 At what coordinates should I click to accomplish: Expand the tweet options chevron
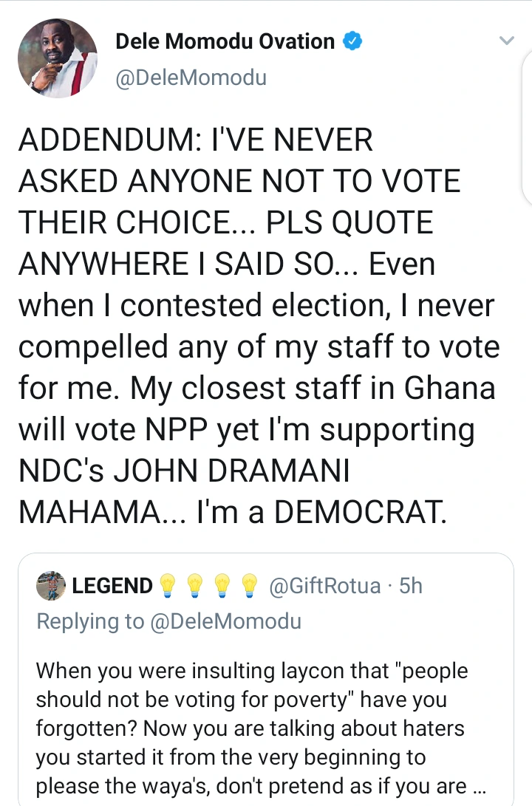tap(506, 41)
